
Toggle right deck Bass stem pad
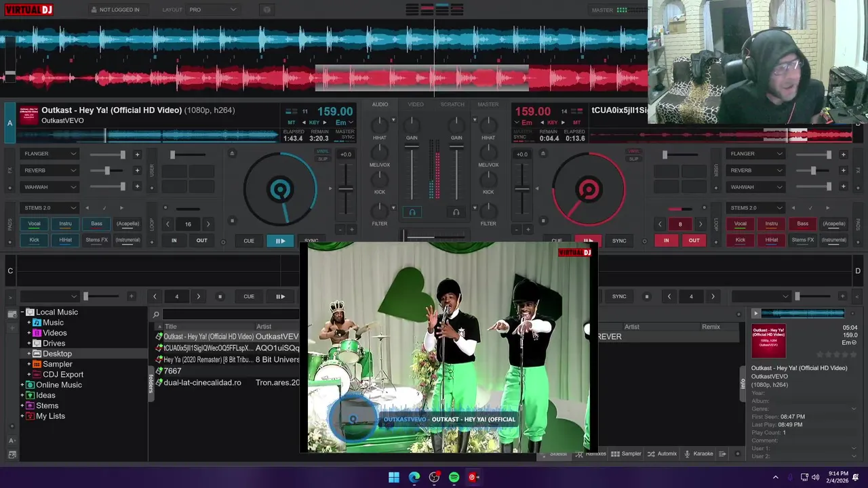[x=802, y=224]
